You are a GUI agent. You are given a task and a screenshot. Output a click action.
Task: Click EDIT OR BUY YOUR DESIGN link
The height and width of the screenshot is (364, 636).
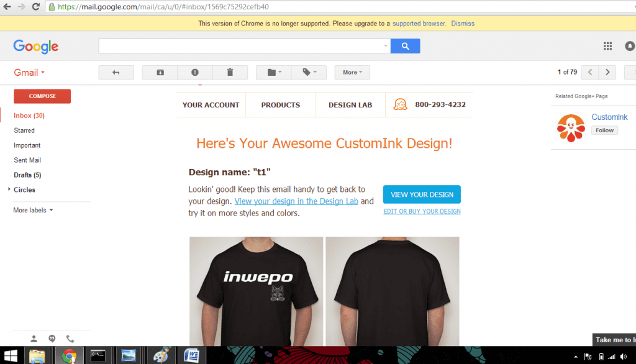click(x=422, y=211)
